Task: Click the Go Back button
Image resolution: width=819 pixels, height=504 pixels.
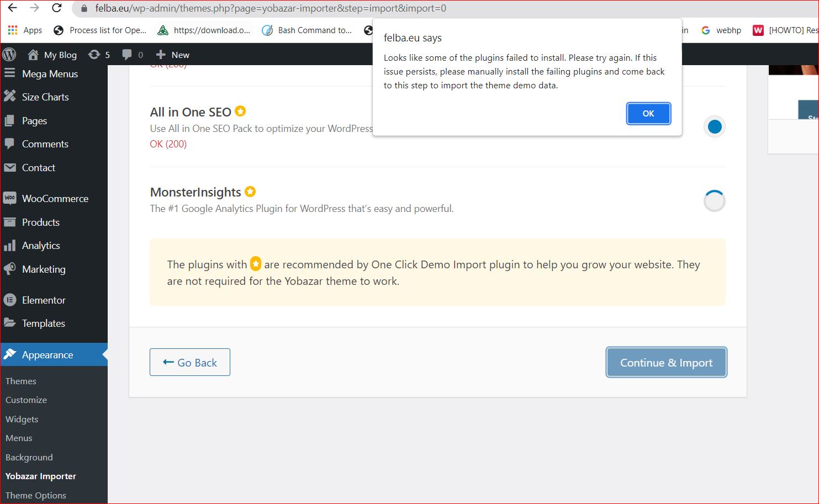Action: [x=190, y=362]
